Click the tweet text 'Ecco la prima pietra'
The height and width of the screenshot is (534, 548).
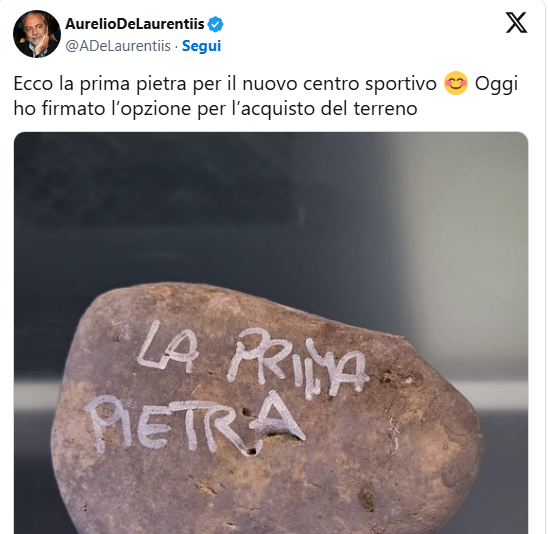point(100,84)
